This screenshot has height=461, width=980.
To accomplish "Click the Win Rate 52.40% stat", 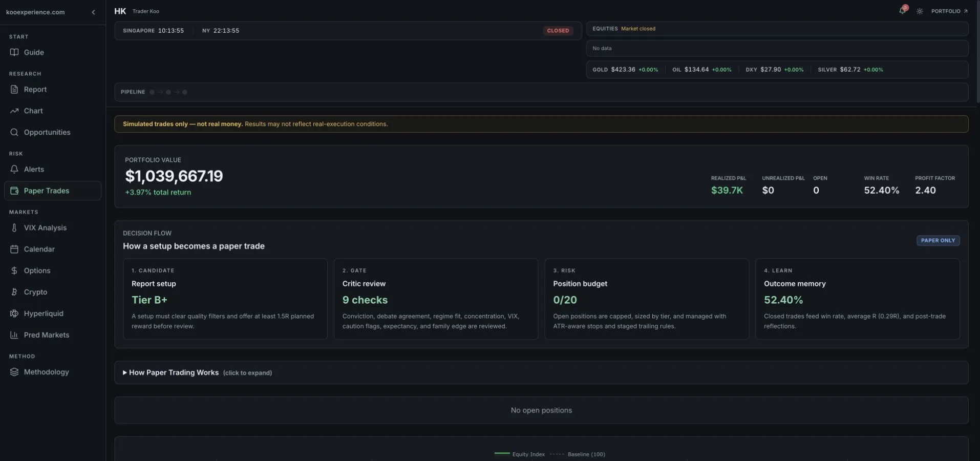I will [x=882, y=185].
